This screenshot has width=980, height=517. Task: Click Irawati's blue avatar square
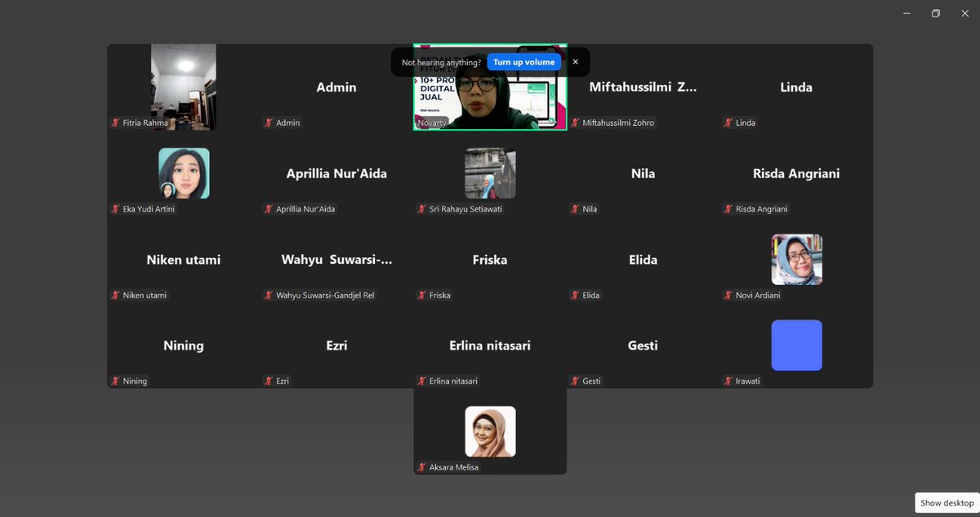click(x=796, y=345)
